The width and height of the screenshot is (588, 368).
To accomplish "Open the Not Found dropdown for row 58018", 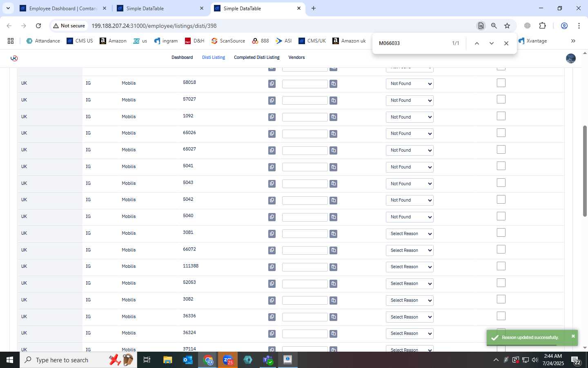I will pos(410,84).
